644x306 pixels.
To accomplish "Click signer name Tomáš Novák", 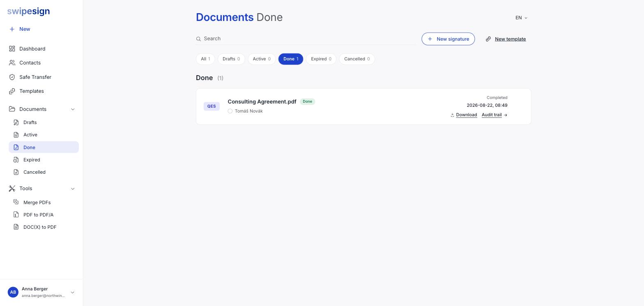I will pyautogui.click(x=248, y=111).
